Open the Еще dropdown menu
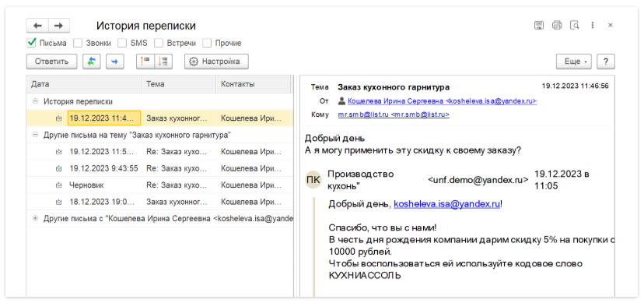 [x=574, y=62]
